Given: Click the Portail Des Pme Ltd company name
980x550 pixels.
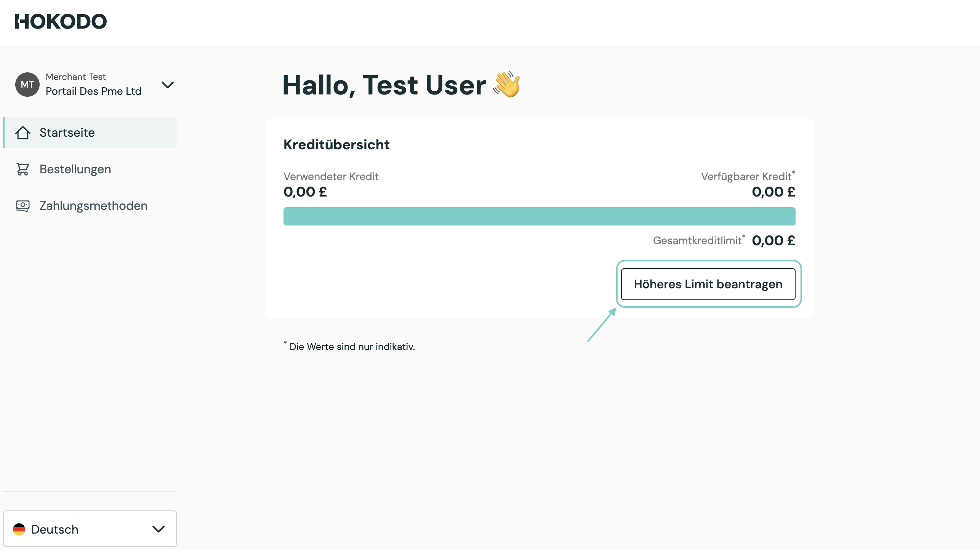Looking at the screenshot, I should coord(93,91).
